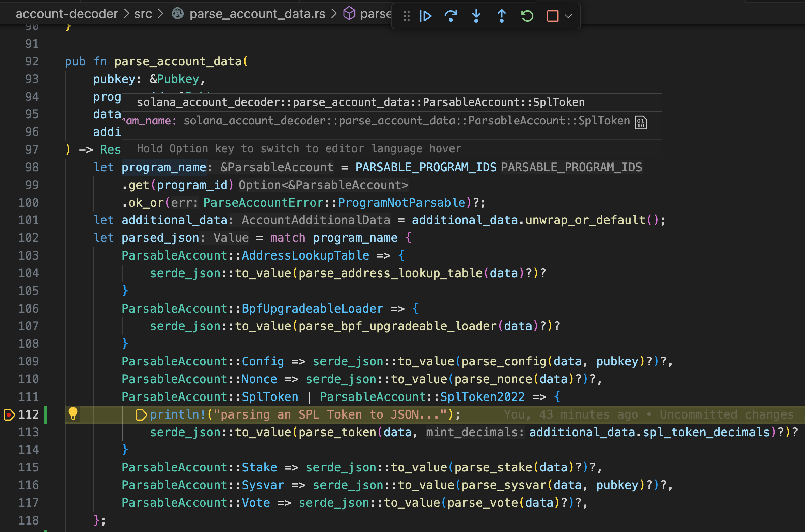Open the lightbulb code actions on line 112
This screenshot has width=805, height=532.
coord(73,413)
